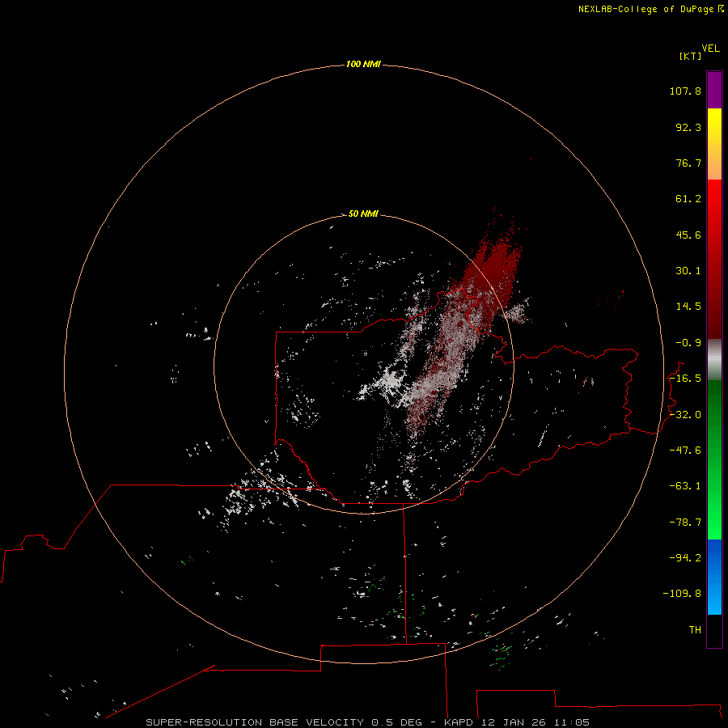The height and width of the screenshot is (728, 728).
Task: Click the TH legend label
Action: click(695, 630)
